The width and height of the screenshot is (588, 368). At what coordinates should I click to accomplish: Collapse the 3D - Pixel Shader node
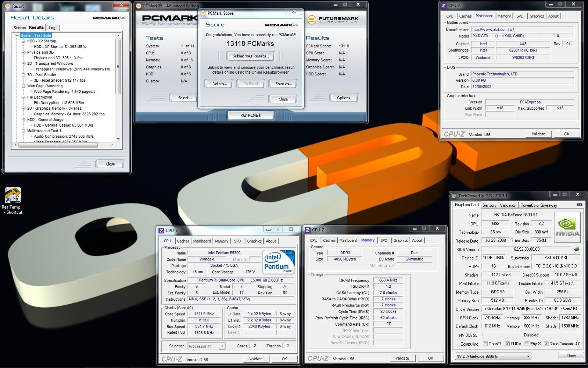click(x=23, y=75)
